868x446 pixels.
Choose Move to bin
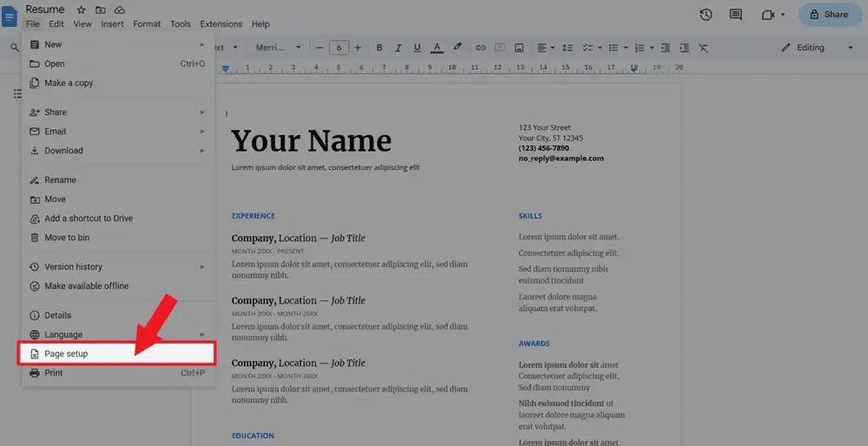[118, 238]
